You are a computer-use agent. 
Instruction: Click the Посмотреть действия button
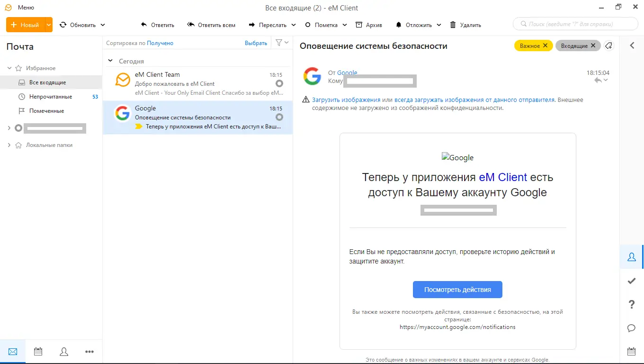tap(457, 289)
